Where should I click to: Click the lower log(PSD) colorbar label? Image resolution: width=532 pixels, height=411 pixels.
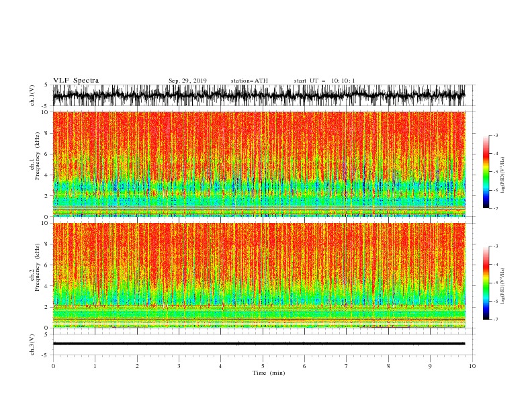(x=503, y=285)
